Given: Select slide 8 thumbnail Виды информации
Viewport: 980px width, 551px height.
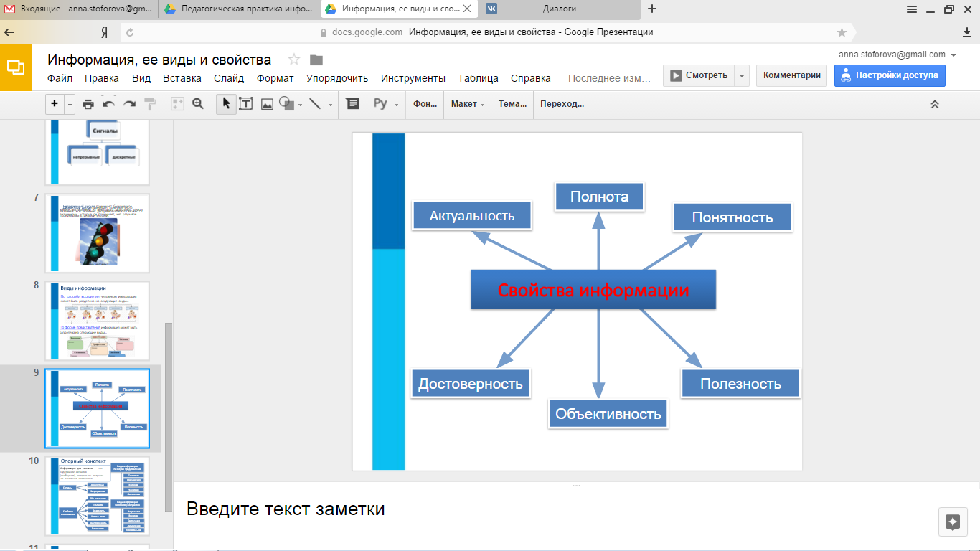Looking at the screenshot, I should point(97,321).
